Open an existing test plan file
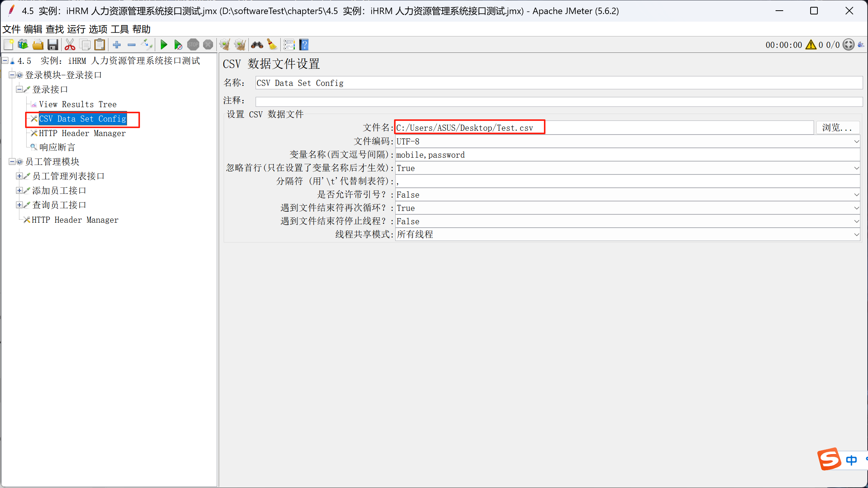 click(38, 44)
